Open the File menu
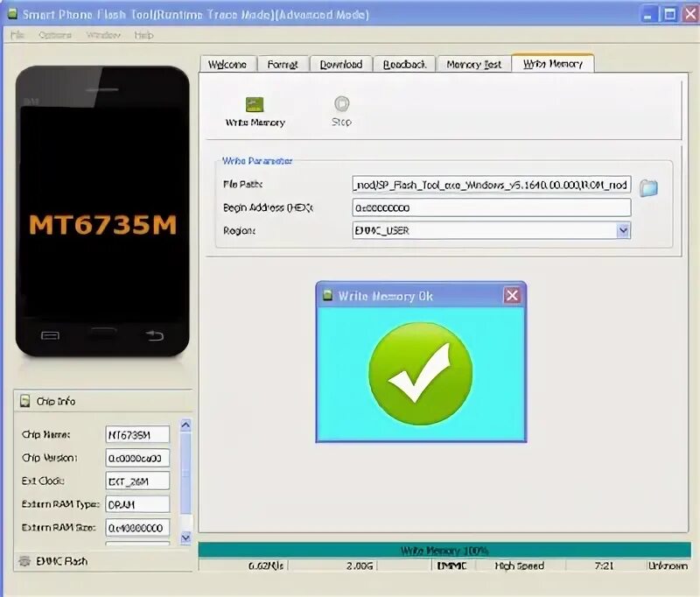This screenshot has height=597, width=700. (x=17, y=35)
